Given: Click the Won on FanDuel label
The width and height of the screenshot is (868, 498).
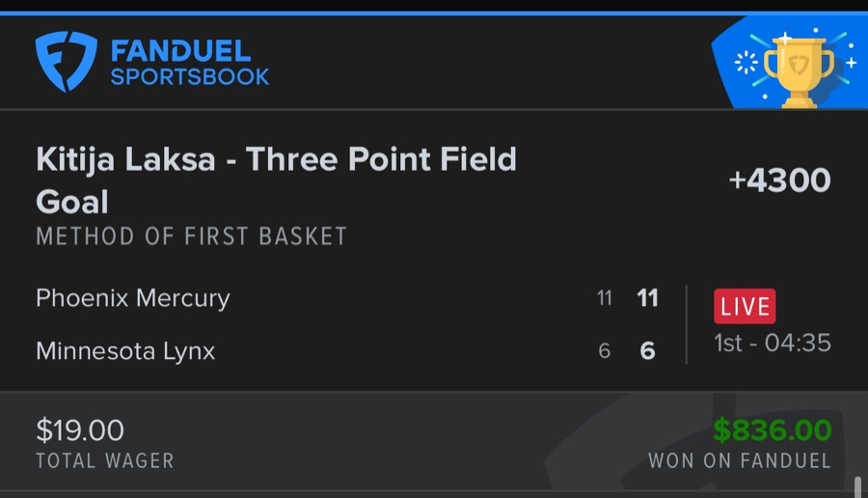Looking at the screenshot, I should [x=739, y=461].
